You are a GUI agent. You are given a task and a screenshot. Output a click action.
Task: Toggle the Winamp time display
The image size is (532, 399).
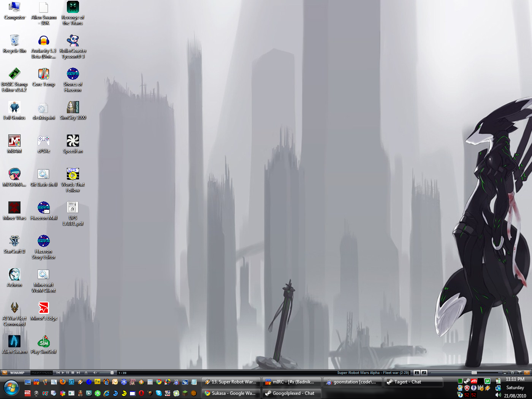click(x=122, y=373)
